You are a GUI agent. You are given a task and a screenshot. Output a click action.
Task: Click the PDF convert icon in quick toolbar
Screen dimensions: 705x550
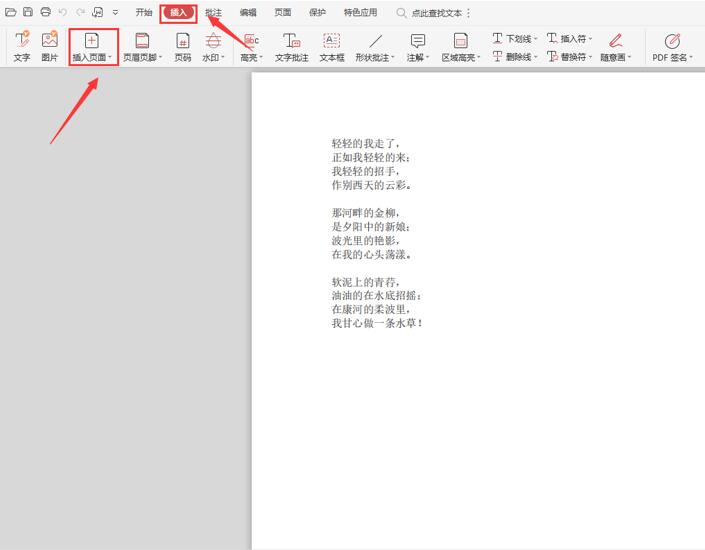click(x=98, y=12)
